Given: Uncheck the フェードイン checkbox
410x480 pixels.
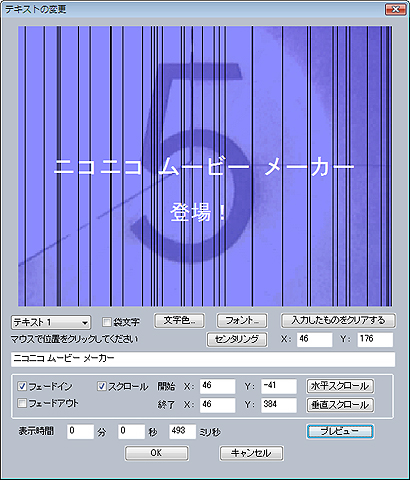Looking at the screenshot, I should point(22,386).
